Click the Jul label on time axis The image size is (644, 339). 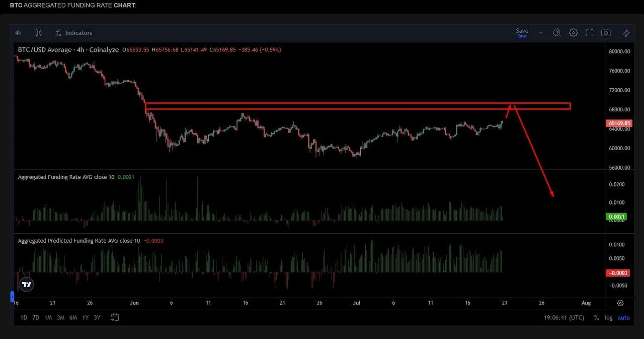pyautogui.click(x=357, y=303)
